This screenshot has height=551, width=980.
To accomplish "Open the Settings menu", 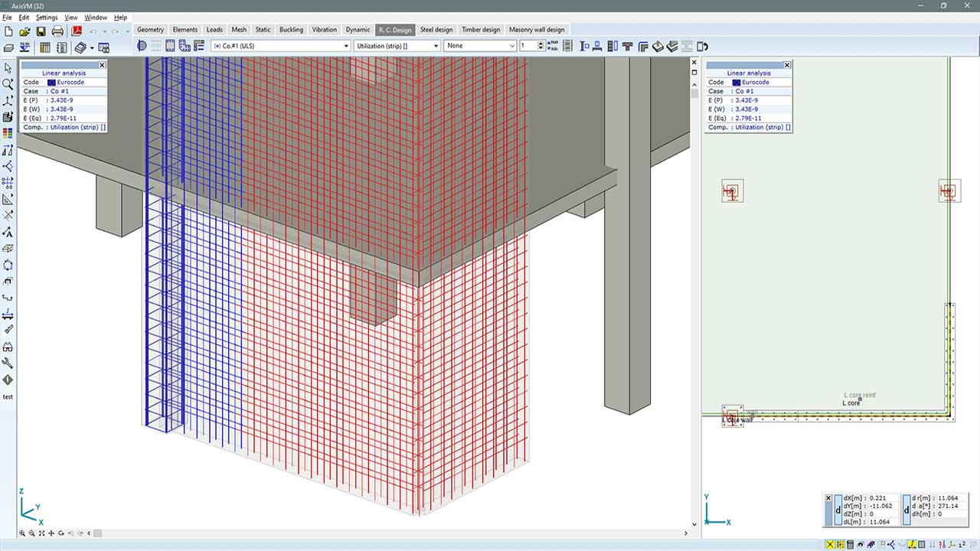I will (x=47, y=17).
